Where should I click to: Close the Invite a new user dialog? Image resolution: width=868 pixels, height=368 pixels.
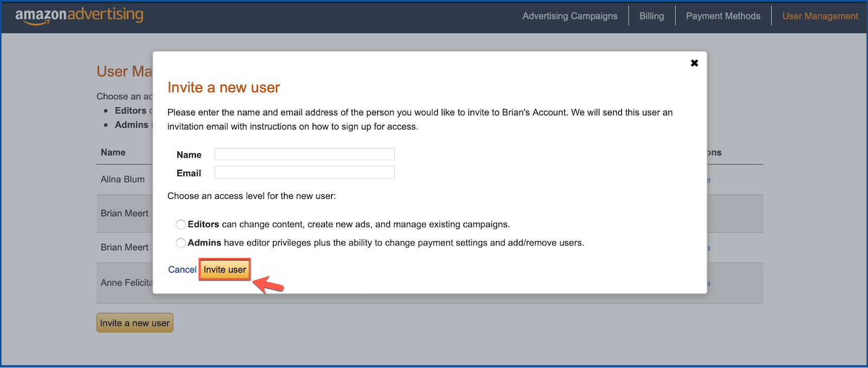[x=694, y=63]
